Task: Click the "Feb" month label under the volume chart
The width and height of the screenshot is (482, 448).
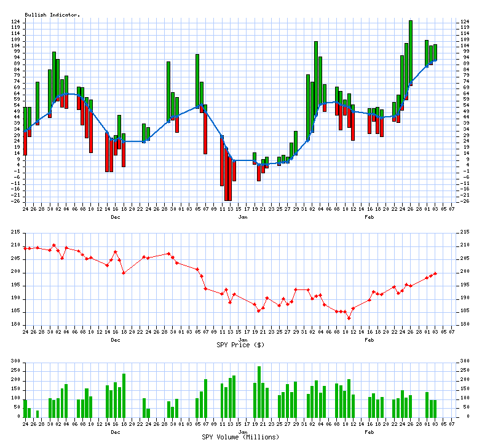Action: [x=369, y=432]
